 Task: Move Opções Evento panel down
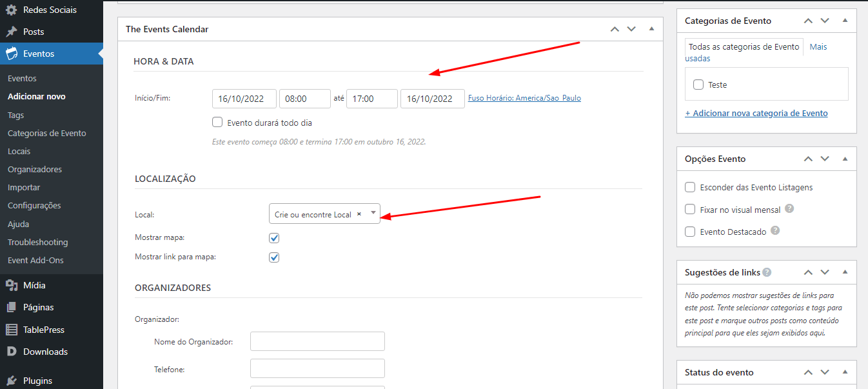click(825, 159)
